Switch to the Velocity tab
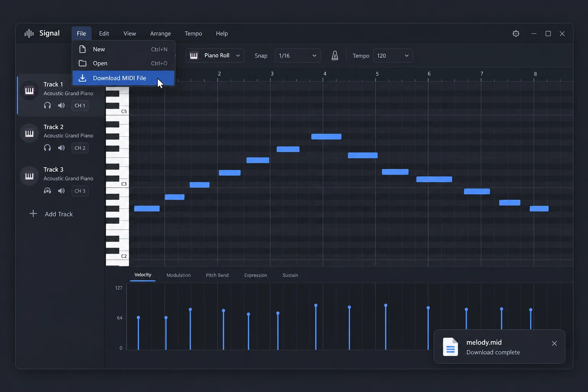Screen dimensions: 588x392 click(x=143, y=275)
